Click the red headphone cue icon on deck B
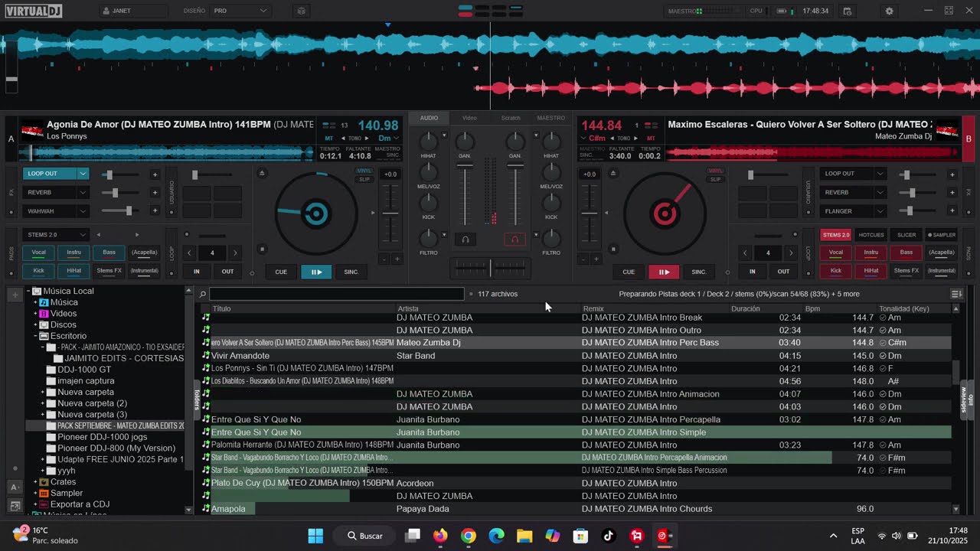 coord(514,240)
